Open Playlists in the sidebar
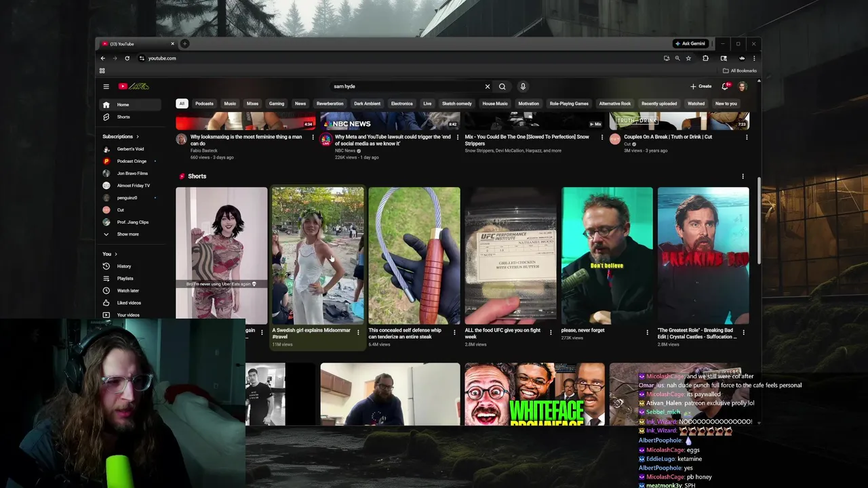 pos(130,279)
